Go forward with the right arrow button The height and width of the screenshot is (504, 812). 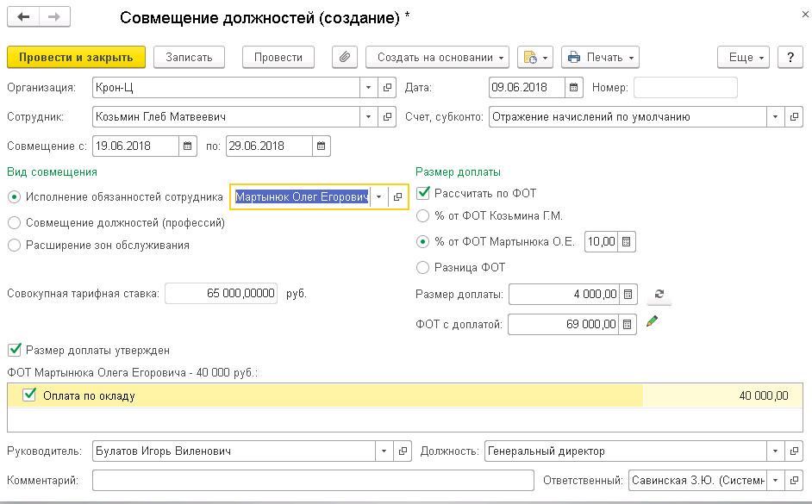click(x=54, y=17)
